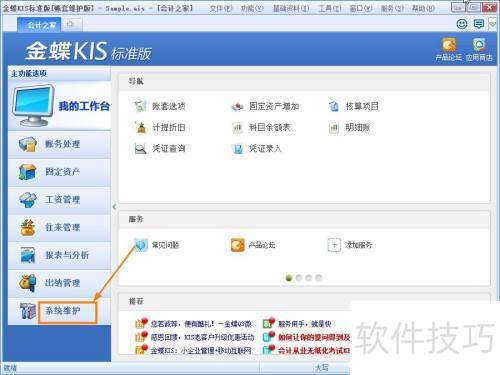The height and width of the screenshot is (375, 500).
Task: Open the 金蝶KIS: 小企业管理+移动互联网 link
Action: [x=201, y=351]
